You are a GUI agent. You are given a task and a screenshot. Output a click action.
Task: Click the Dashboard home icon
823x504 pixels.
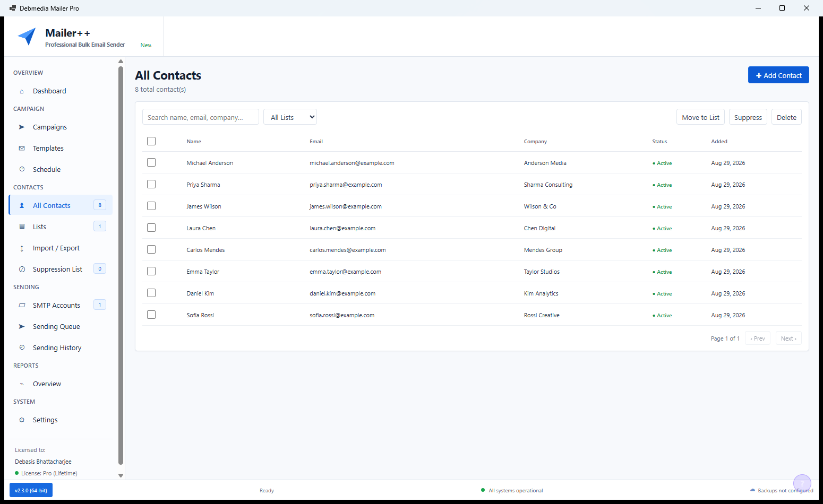tap(22, 91)
